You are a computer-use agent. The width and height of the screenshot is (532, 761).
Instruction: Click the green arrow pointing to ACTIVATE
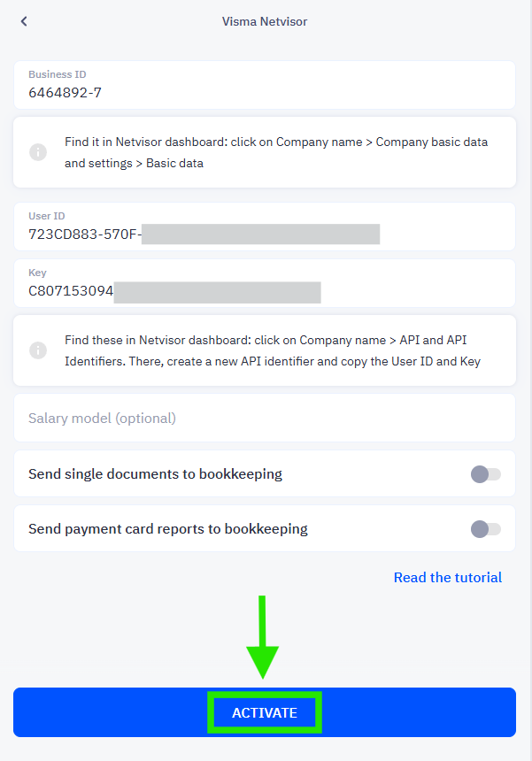[263, 637]
